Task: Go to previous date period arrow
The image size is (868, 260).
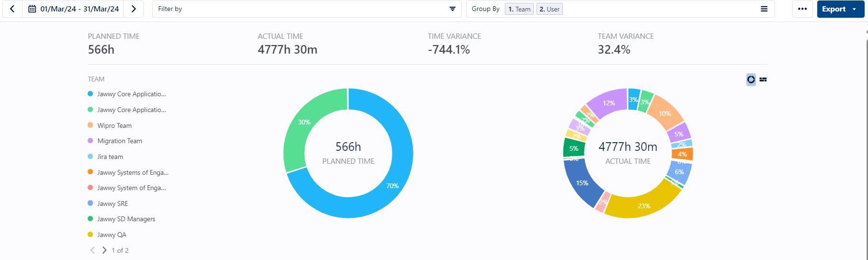Action: pos(12,9)
